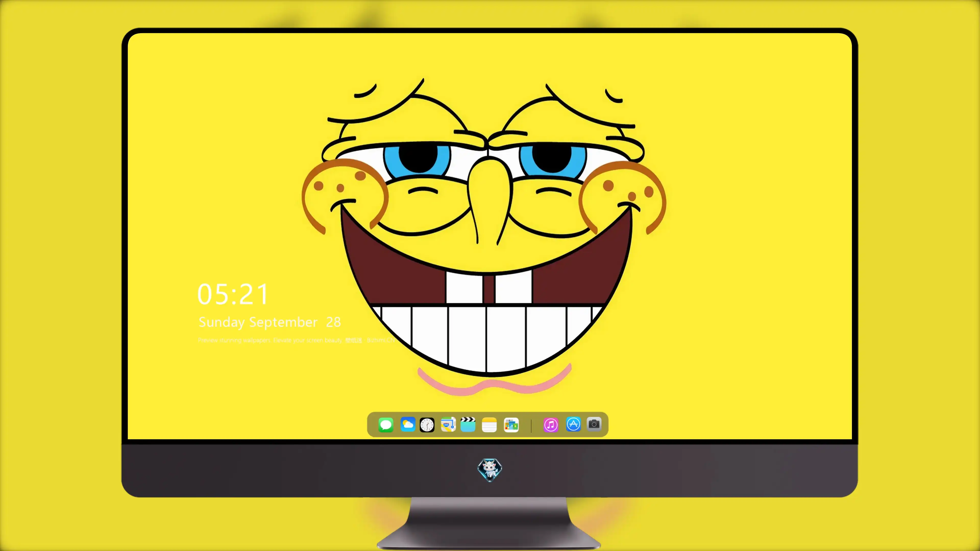980x551 pixels.
Task: Click the 05:21 clock display
Action: click(x=233, y=294)
